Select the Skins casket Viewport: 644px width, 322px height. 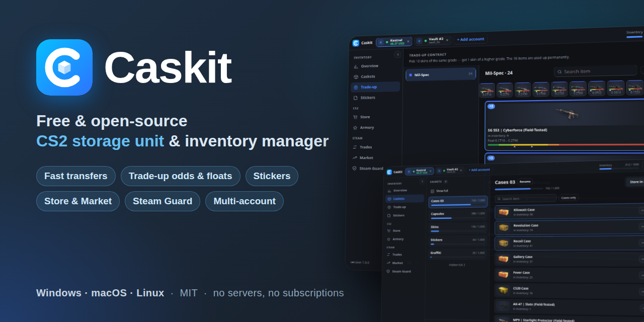click(x=458, y=228)
